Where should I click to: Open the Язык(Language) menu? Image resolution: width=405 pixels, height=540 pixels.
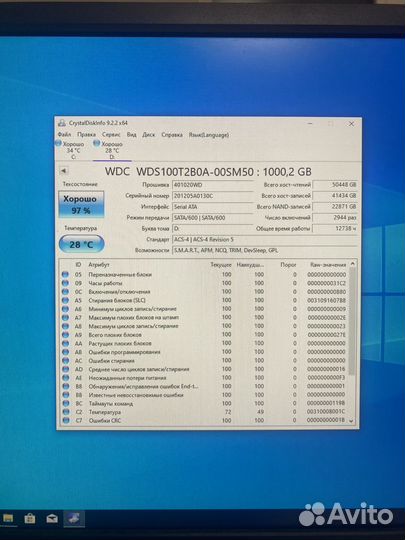(x=209, y=135)
